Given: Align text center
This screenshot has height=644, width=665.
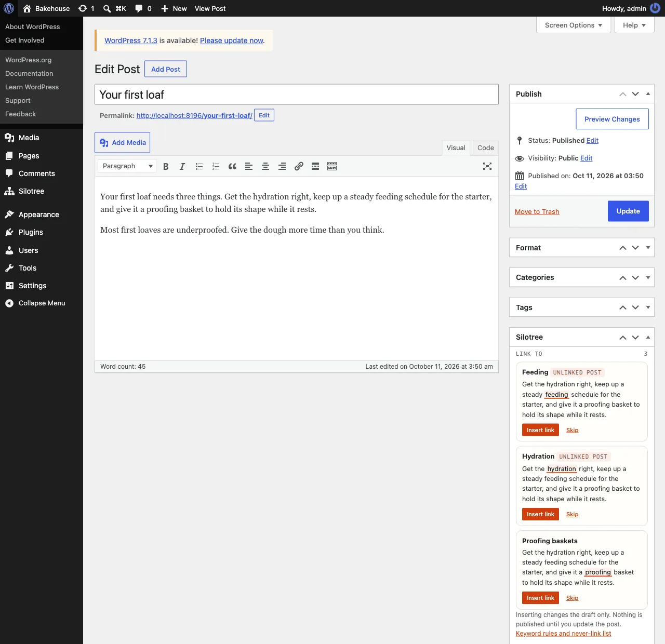Looking at the screenshot, I should (x=265, y=166).
